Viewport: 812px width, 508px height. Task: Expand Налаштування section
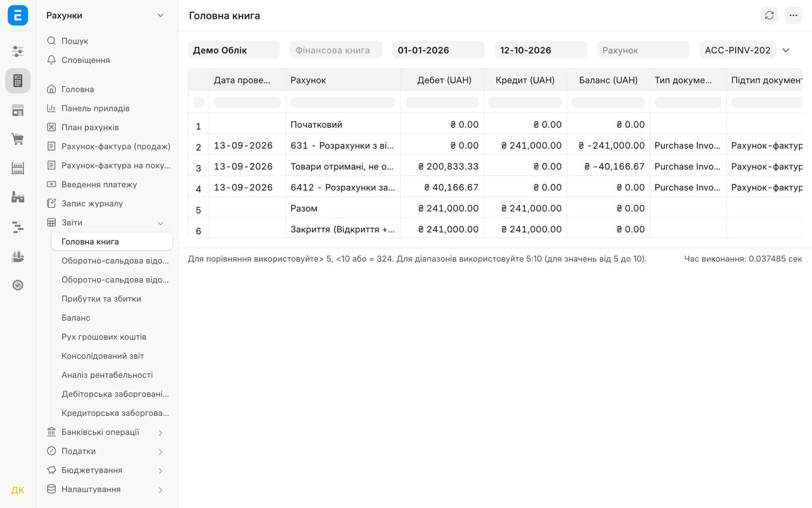(x=160, y=490)
